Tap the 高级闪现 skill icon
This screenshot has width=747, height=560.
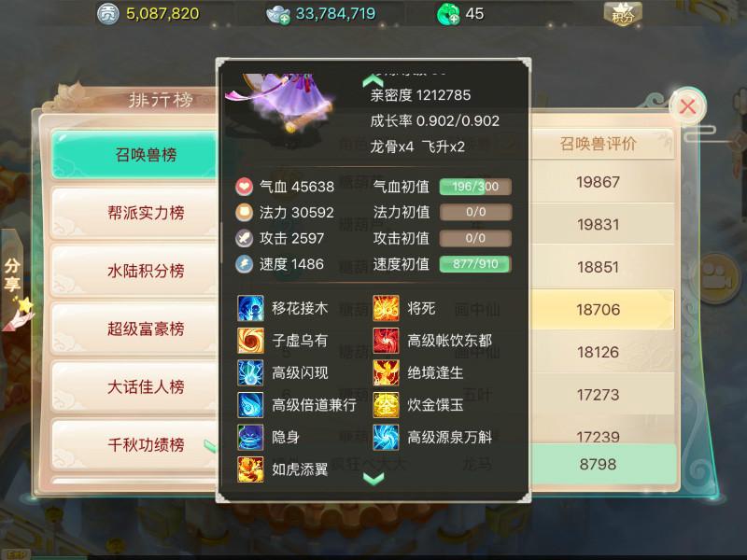click(250, 372)
